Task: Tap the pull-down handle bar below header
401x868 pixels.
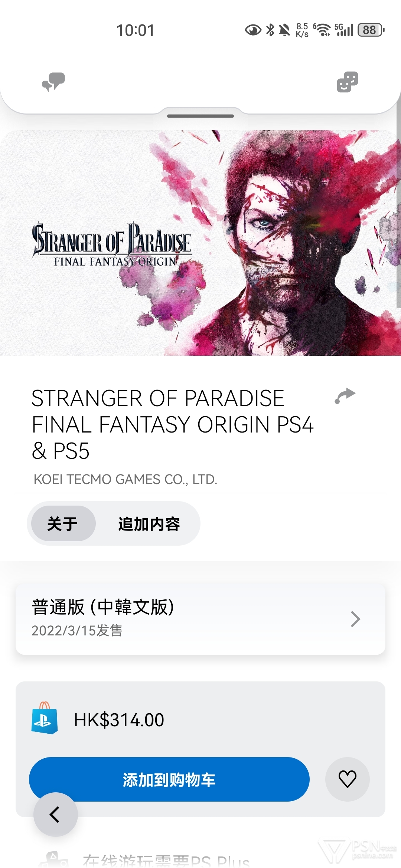Action: point(200,116)
